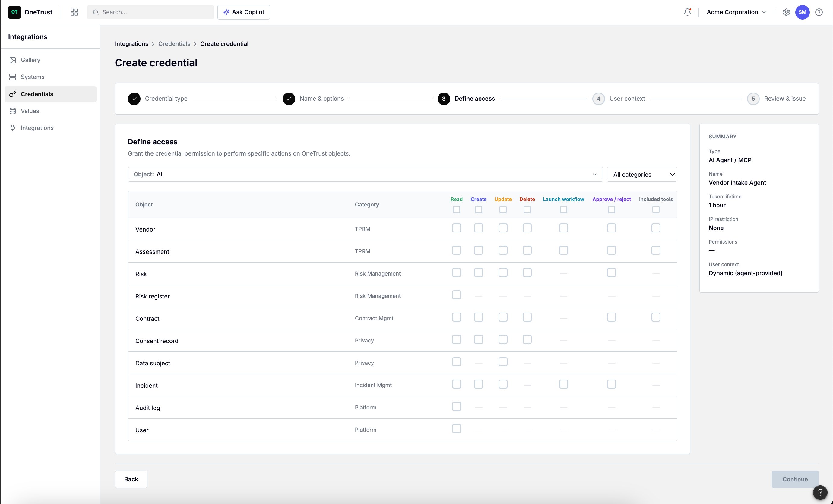833x504 pixels.
Task: Toggle the Delete column header checkbox
Action: [527, 209]
